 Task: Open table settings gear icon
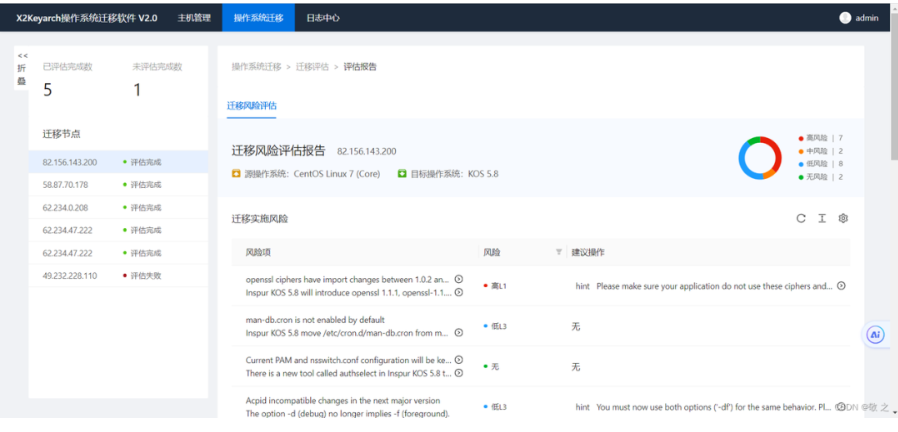click(843, 218)
